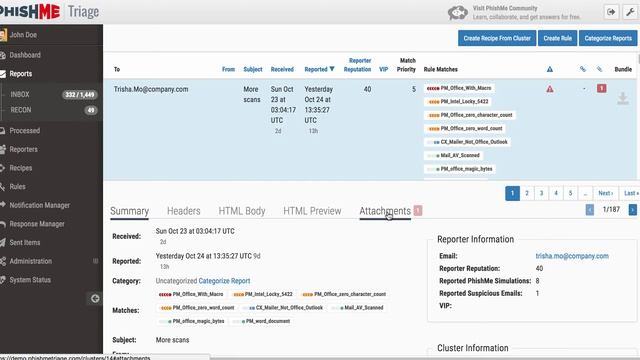Go to page 1 in pagination
This screenshot has width=640, height=360.
point(512,193)
